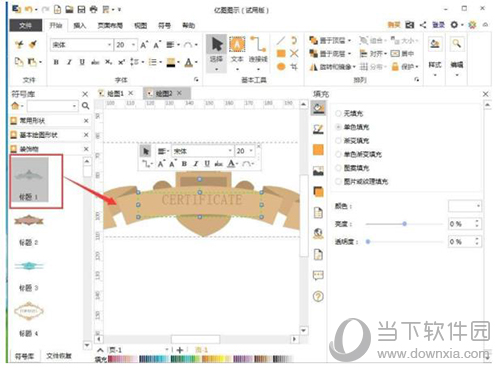Select the 文本 text tool
Screen dimensions: 500x372
point(237,53)
